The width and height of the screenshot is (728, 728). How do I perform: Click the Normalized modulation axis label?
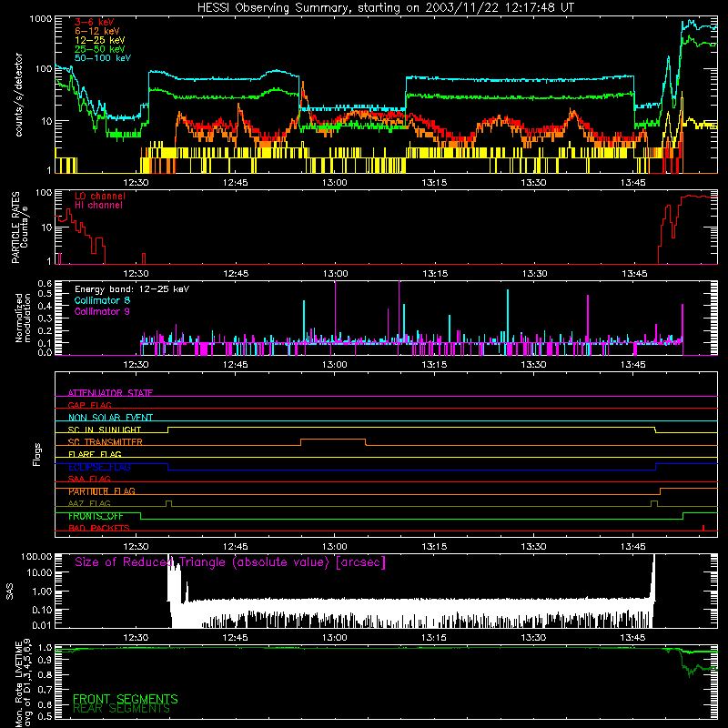point(23,318)
